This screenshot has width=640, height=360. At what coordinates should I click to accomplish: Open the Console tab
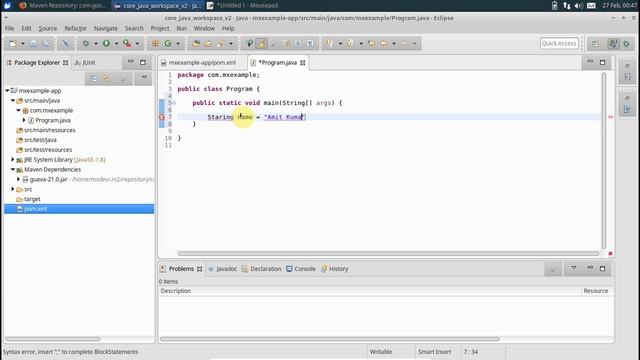coord(301,269)
